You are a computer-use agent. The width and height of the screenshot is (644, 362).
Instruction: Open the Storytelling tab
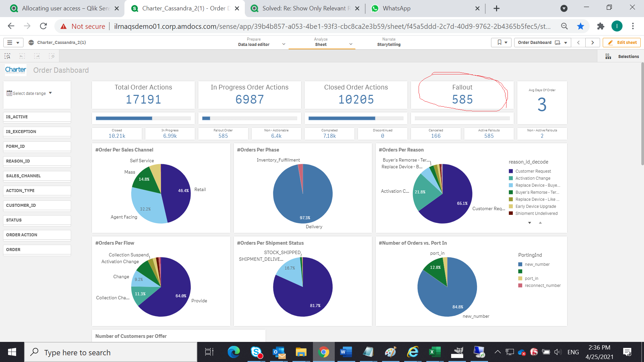coord(389,42)
